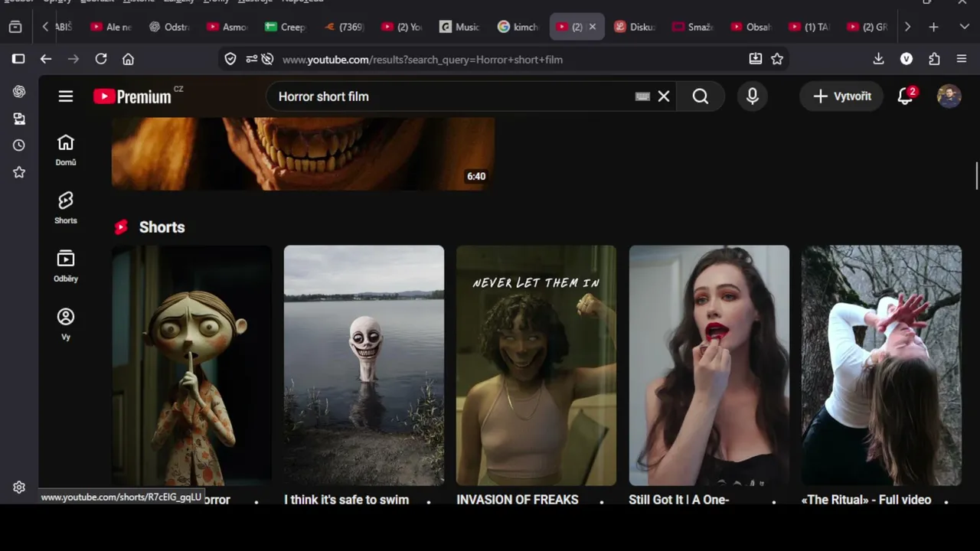The width and height of the screenshot is (980, 551).
Task: Open the lake creature Shorts thumbnail
Action: click(364, 366)
